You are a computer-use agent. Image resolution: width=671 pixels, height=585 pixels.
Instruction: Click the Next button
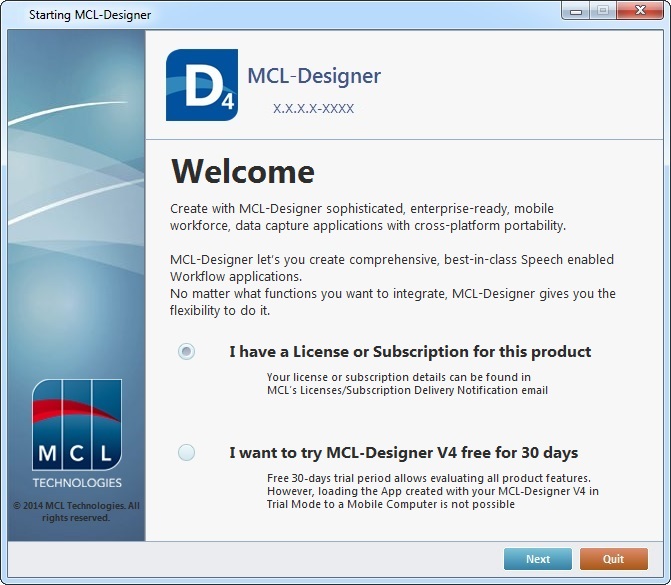coord(537,559)
